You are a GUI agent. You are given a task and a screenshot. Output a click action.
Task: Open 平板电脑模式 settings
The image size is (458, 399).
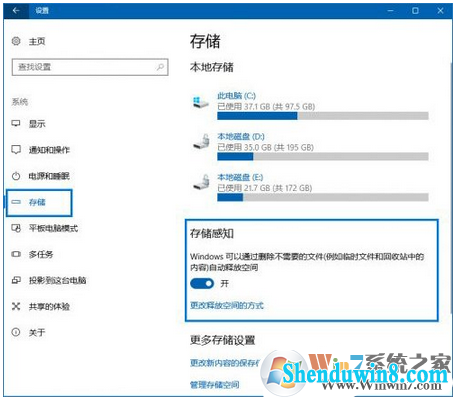tap(53, 228)
